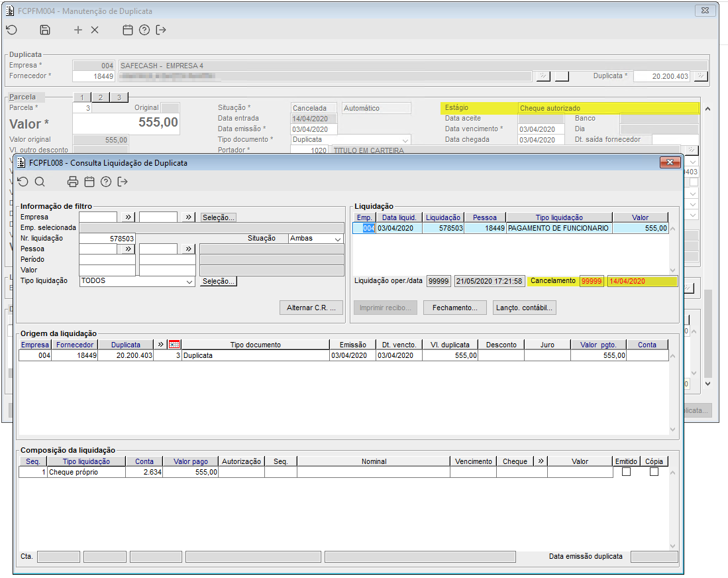Run the search with the FCPFL008 magnifier icon
The height and width of the screenshot is (578, 728).
point(40,182)
